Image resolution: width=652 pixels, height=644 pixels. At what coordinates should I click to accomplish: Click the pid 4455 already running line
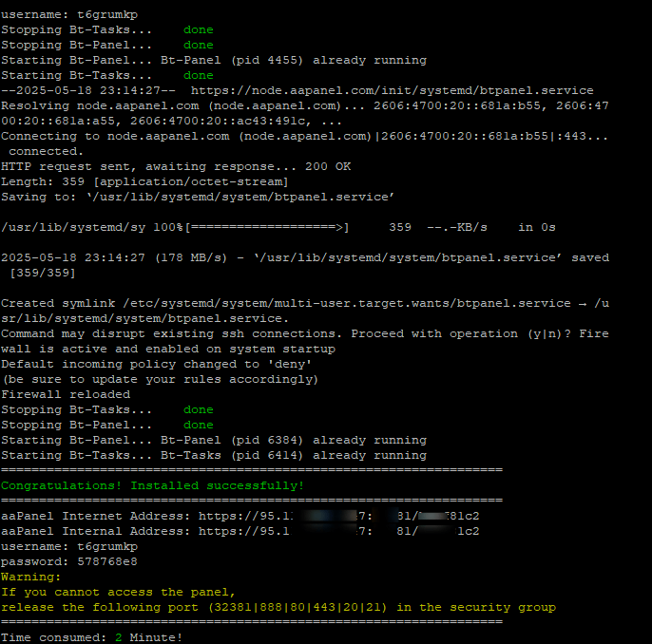214,60
